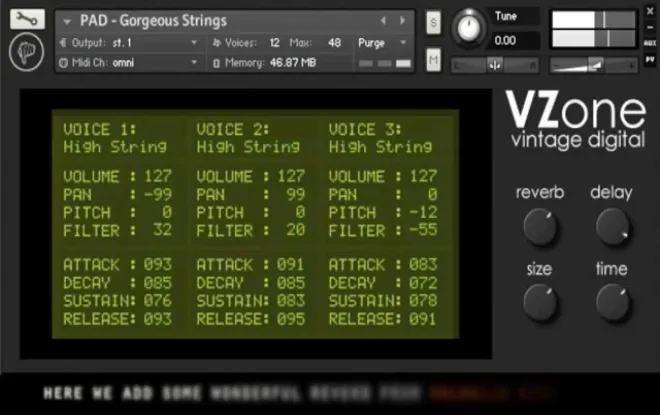660x415 pixels.
Task: Select Voice 3 High String waveform
Action: (380, 147)
